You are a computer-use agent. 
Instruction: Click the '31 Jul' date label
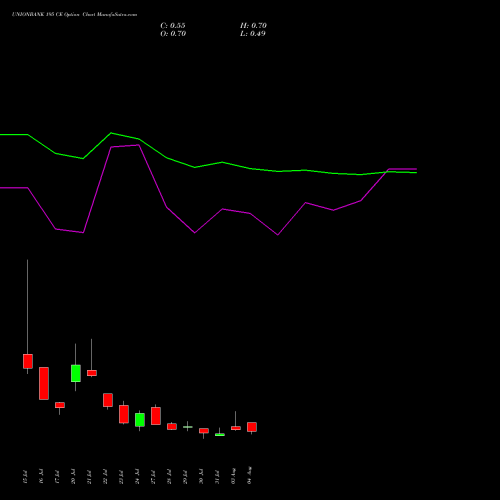217,477
